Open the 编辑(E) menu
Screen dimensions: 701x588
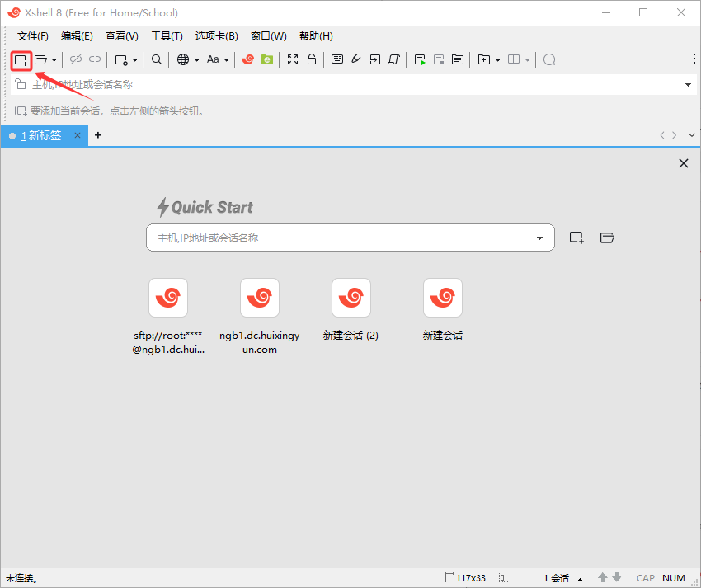pyautogui.click(x=77, y=36)
